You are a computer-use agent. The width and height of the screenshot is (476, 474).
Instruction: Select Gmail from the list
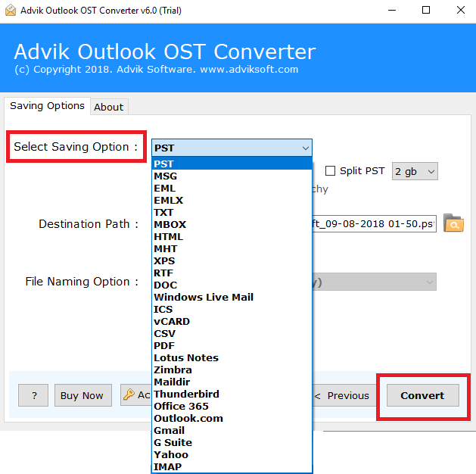point(232,430)
